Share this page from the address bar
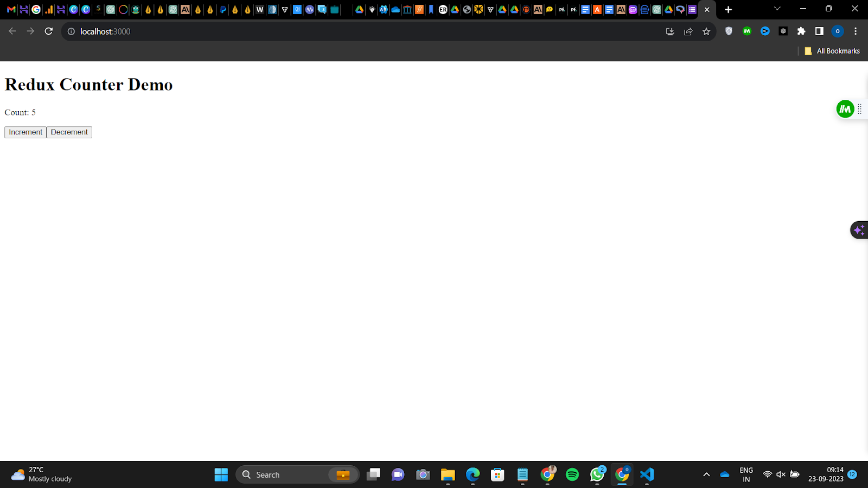This screenshot has width=868, height=488. pos(688,31)
